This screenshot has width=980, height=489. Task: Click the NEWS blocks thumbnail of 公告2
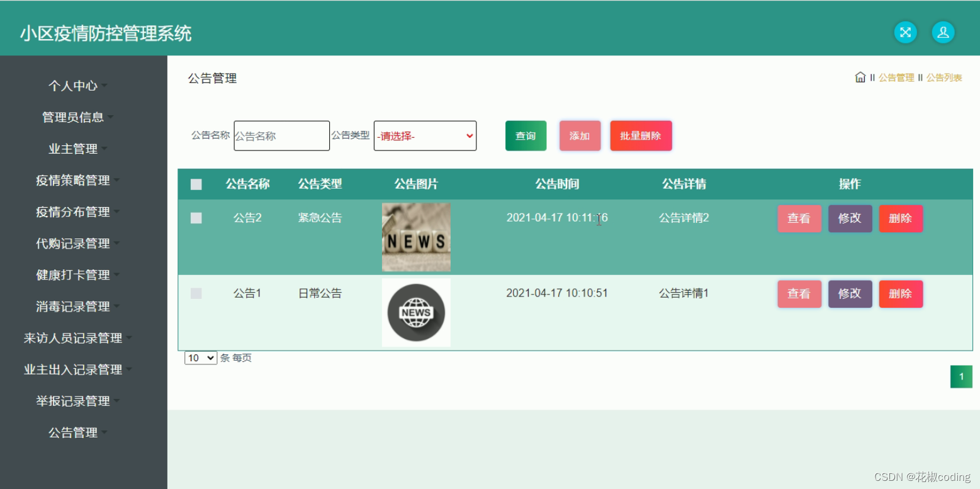tap(416, 237)
